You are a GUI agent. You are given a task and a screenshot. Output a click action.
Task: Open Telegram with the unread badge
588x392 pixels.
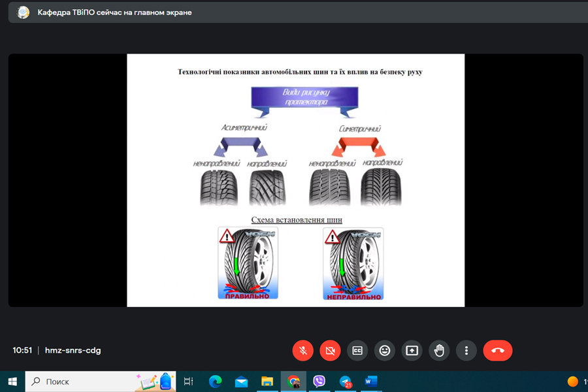(x=346, y=382)
